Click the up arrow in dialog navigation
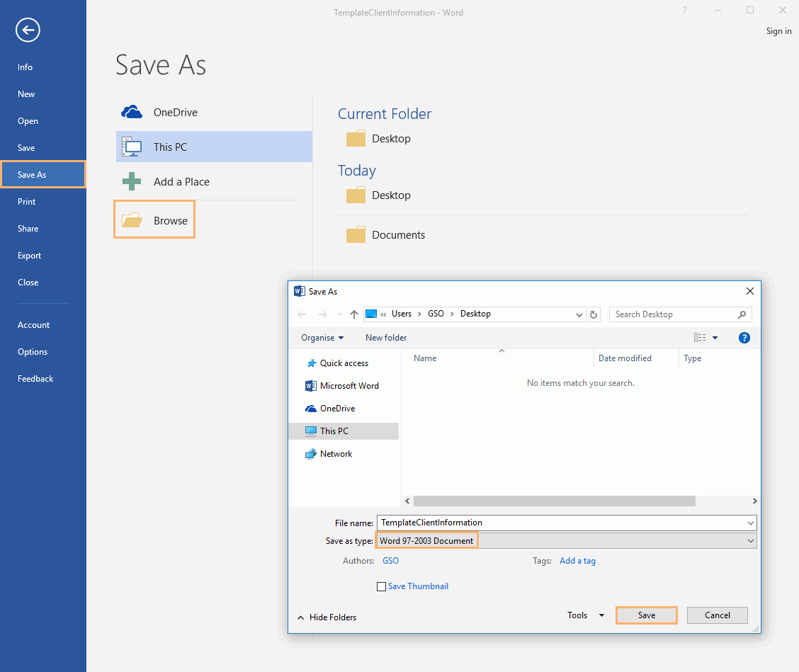 (354, 314)
